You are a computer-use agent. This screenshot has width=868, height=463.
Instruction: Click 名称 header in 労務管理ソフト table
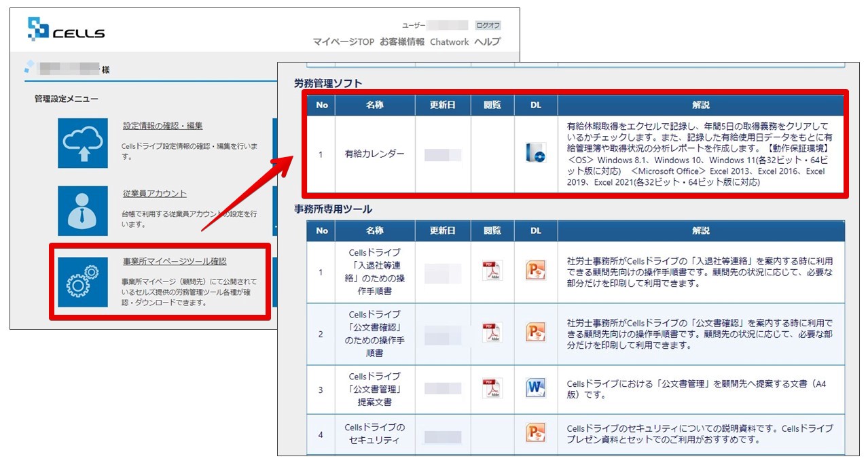point(375,105)
